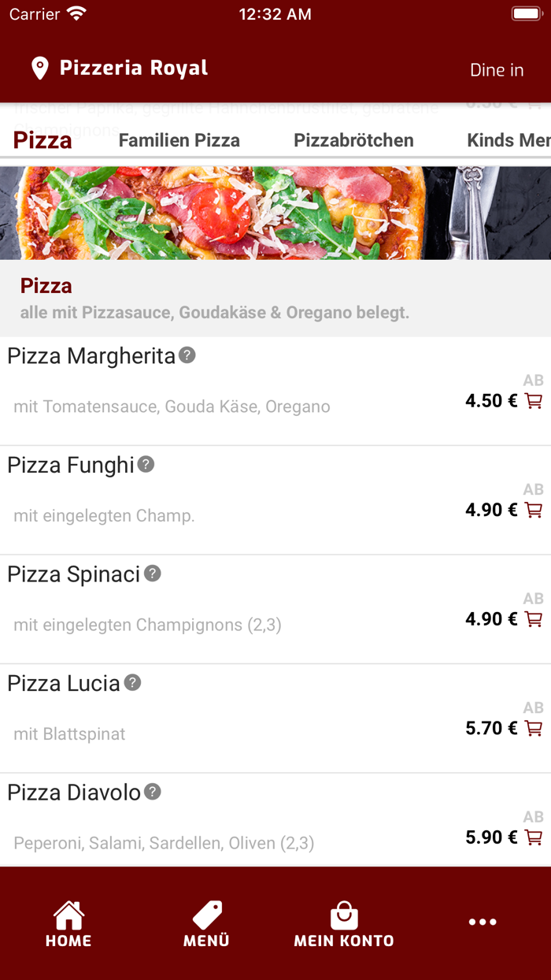Open info bubble for Pizza Margherita

[187, 356]
